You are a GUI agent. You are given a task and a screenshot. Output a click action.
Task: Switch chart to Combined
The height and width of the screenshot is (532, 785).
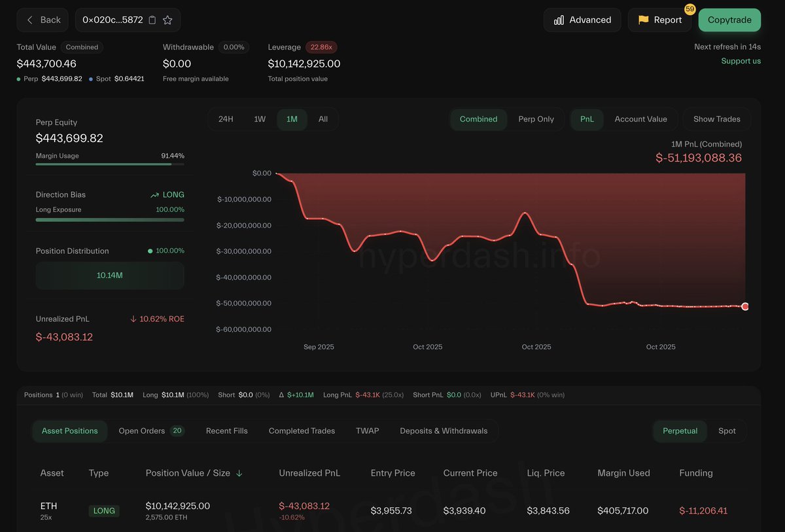point(479,119)
